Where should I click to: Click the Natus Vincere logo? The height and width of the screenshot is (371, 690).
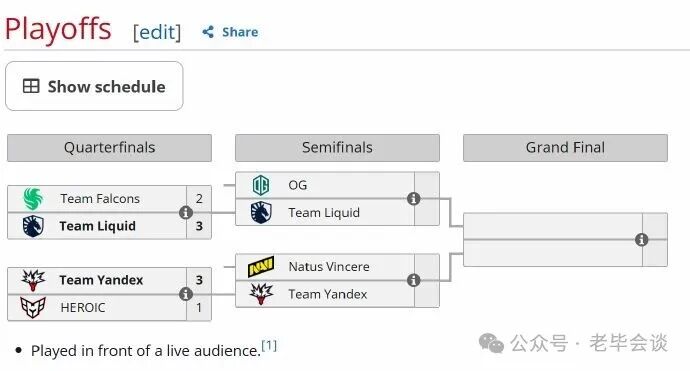tap(261, 266)
